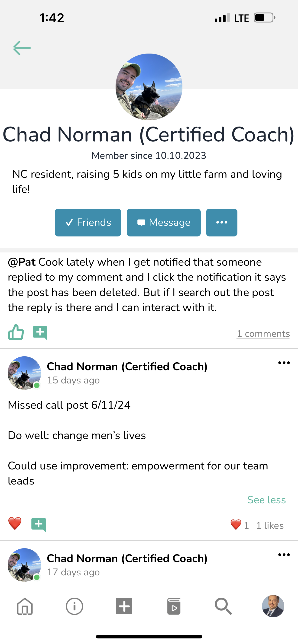Like the @Pat Cook post with thumbs-up

16,332
